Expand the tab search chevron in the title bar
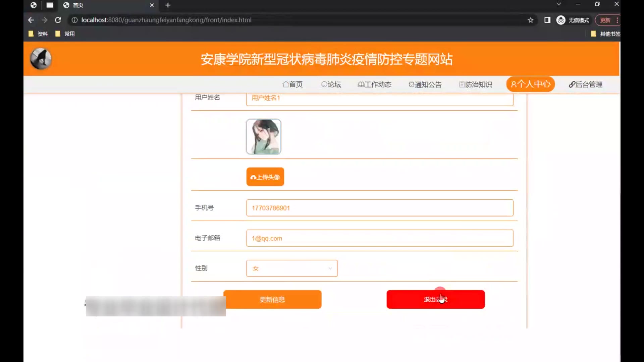644x362 pixels. 558,4
